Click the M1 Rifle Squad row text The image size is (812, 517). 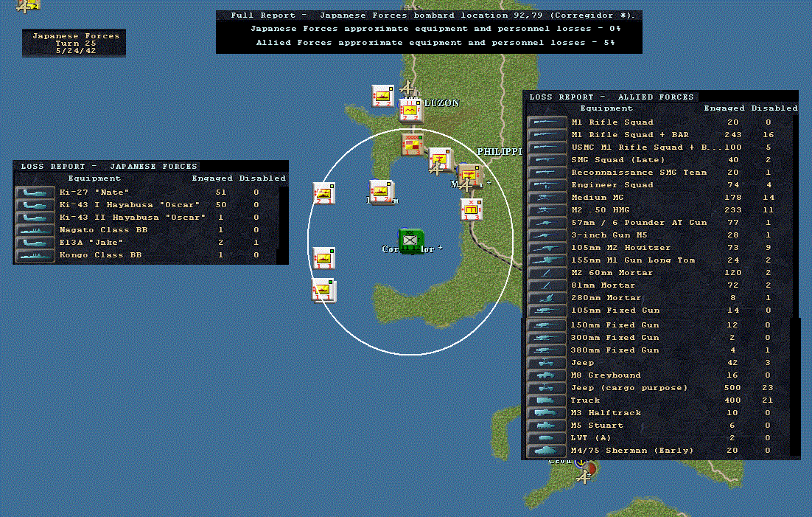(x=612, y=122)
